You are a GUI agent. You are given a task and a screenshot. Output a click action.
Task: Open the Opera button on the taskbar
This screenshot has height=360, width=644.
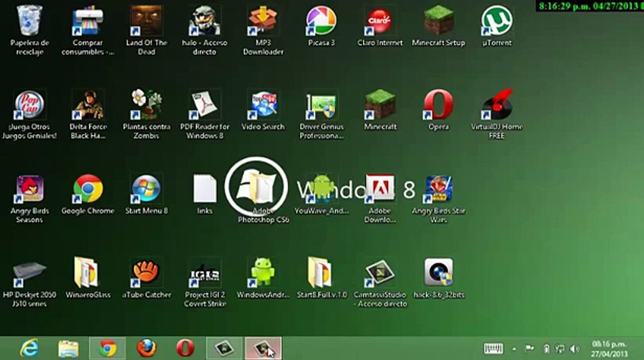185,348
